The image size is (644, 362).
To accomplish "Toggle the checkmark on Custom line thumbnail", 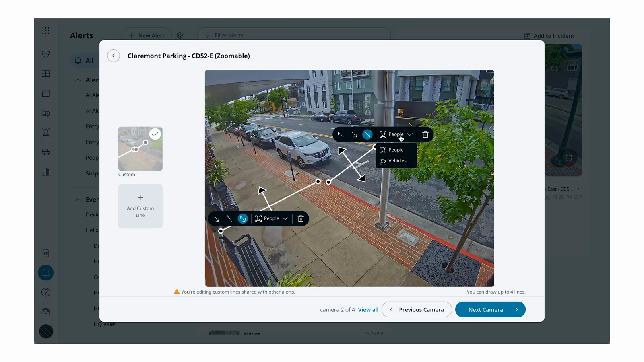I will coord(155,134).
